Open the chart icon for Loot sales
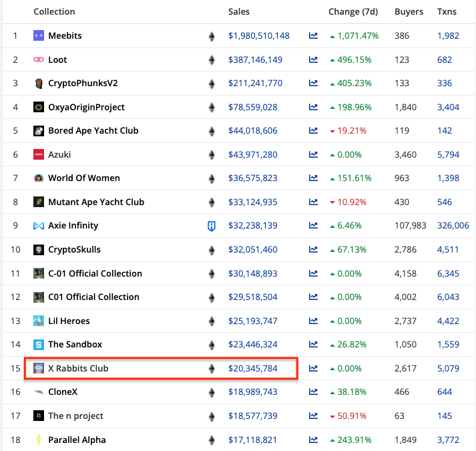The height and width of the screenshot is (451, 476). (313, 59)
